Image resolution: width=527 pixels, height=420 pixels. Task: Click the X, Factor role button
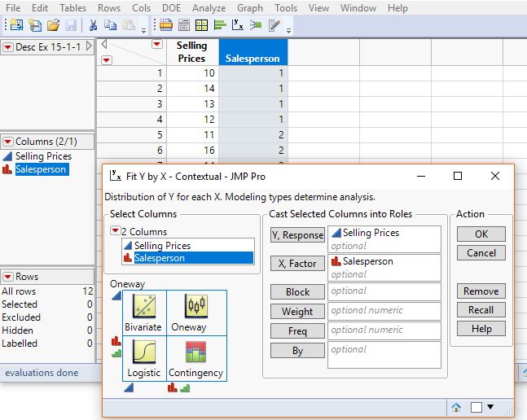pyautogui.click(x=297, y=264)
